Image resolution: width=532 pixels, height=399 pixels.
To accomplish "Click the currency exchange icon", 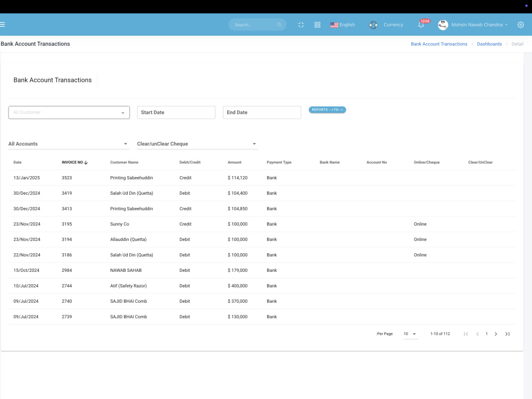I will pos(373,25).
